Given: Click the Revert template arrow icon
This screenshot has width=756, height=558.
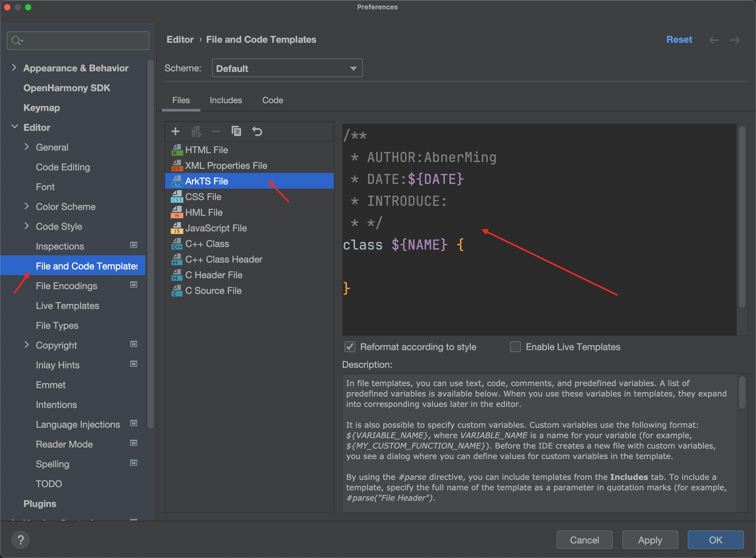Looking at the screenshot, I should pos(257,131).
